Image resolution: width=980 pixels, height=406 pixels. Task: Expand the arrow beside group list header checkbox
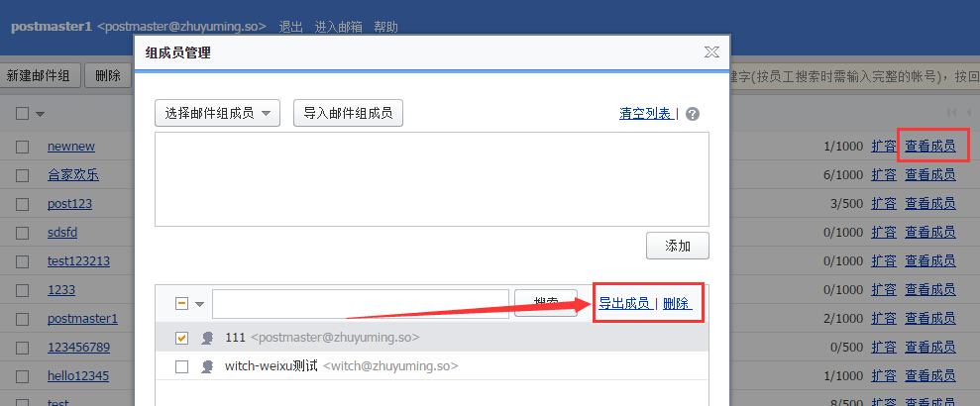click(41, 114)
